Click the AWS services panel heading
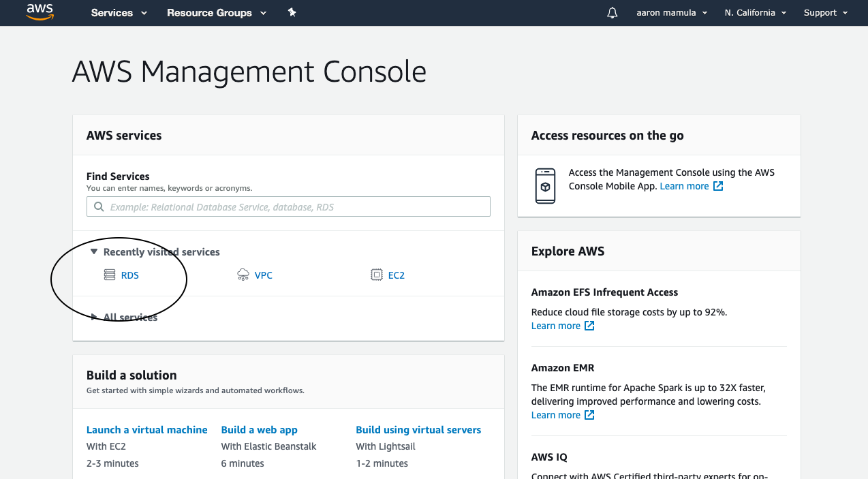The image size is (868, 479). (x=124, y=136)
